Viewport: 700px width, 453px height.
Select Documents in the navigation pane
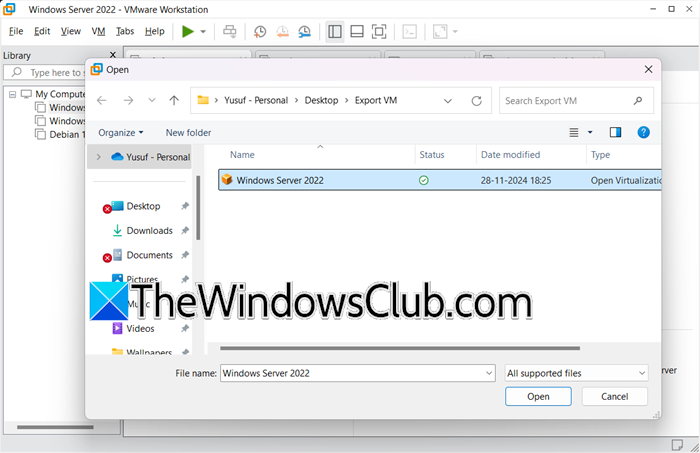pyautogui.click(x=149, y=255)
